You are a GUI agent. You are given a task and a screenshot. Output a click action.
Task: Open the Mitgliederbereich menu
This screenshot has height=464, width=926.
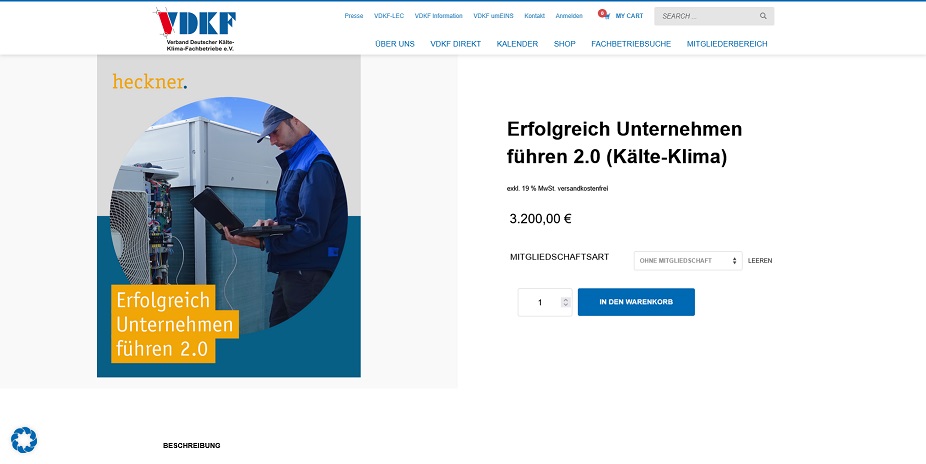tap(727, 44)
